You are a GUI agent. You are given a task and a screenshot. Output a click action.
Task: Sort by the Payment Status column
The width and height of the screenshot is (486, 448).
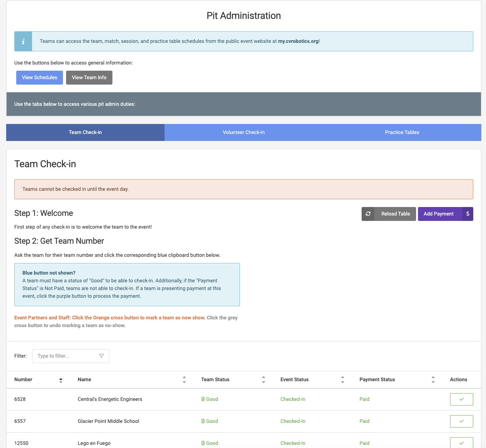[433, 380]
